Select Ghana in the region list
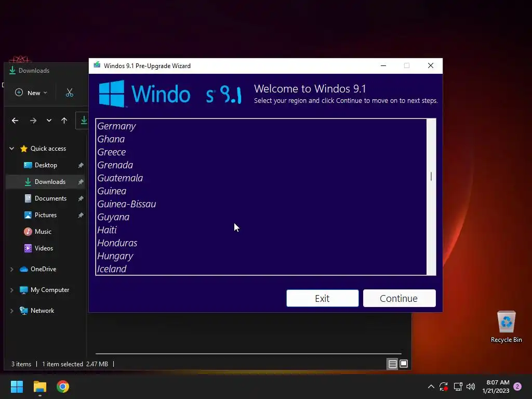 (261, 139)
